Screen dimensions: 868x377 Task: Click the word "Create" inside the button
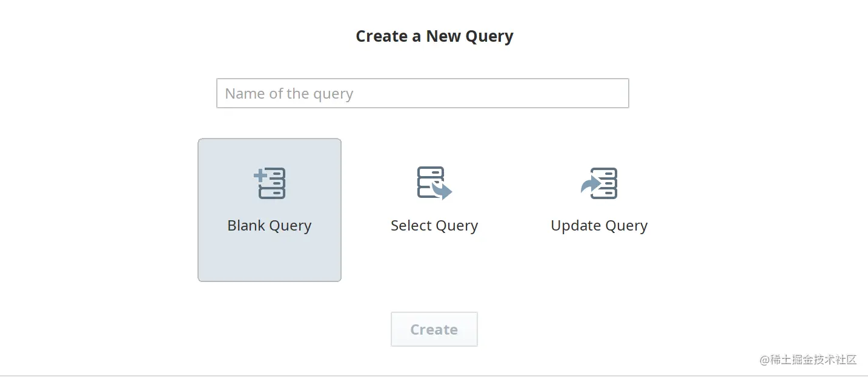point(434,330)
